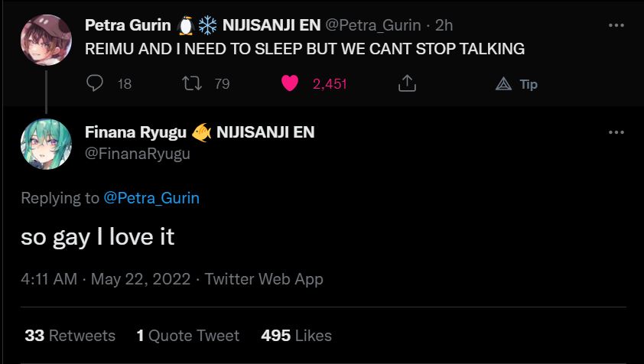
Task: Open the more options menu on Finana's reply
Action: pyautogui.click(x=616, y=132)
